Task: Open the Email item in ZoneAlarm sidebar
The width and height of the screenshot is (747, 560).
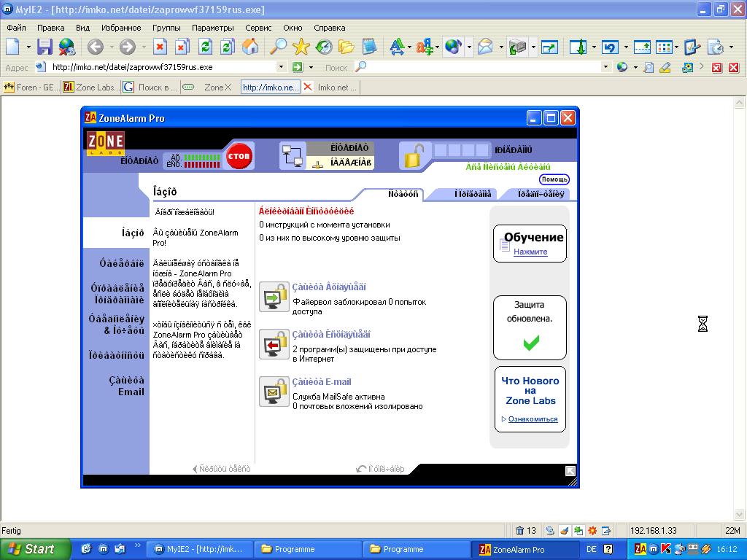Action: click(126, 386)
